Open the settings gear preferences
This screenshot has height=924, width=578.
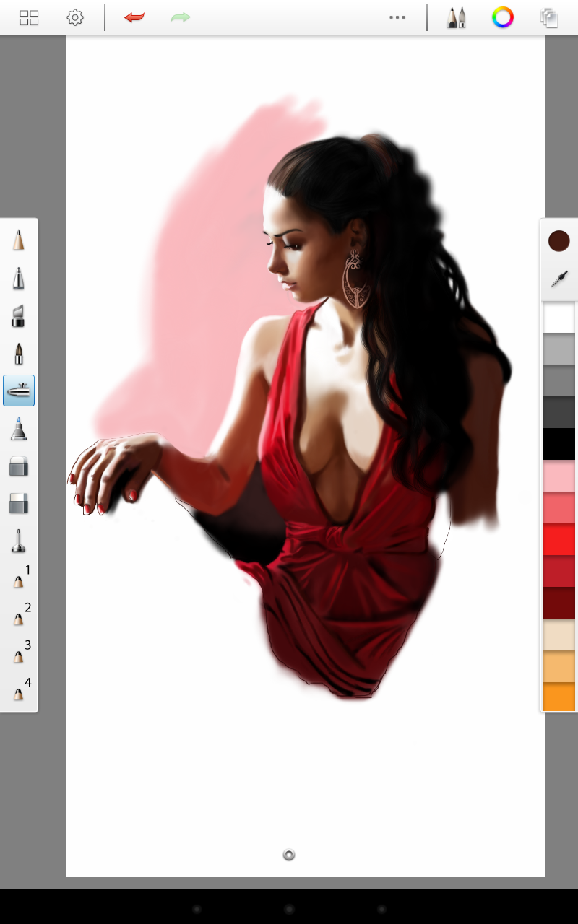(x=75, y=17)
